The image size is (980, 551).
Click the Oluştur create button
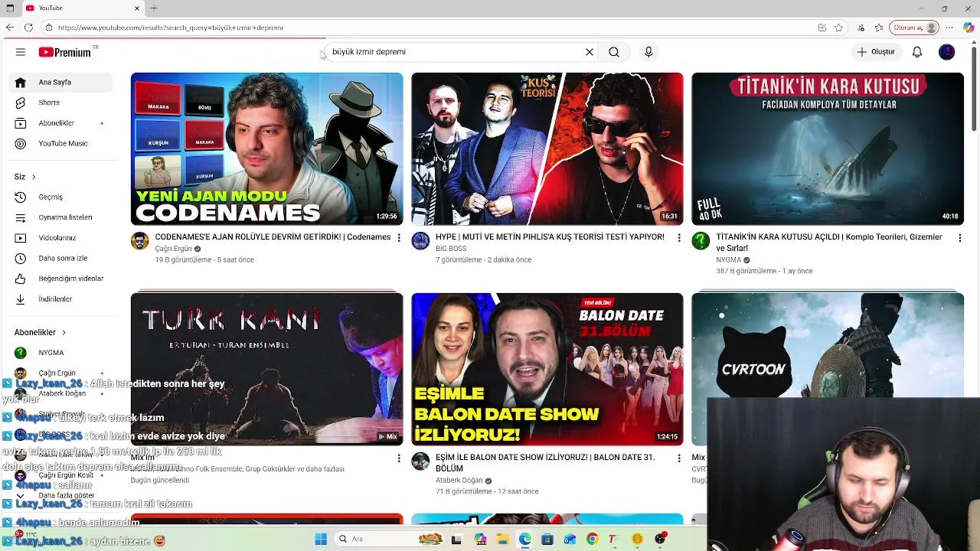pos(876,52)
